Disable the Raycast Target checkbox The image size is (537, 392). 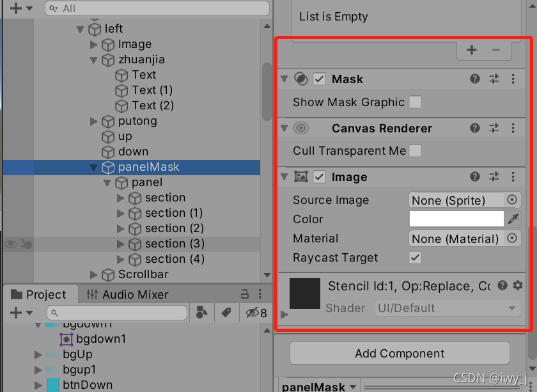(x=414, y=258)
